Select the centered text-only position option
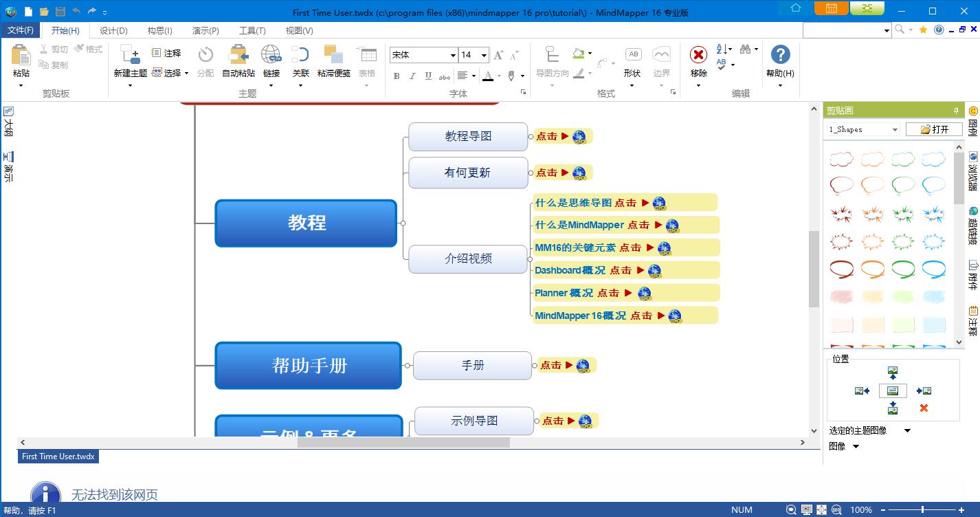The width and height of the screenshot is (980, 517). 892,390
